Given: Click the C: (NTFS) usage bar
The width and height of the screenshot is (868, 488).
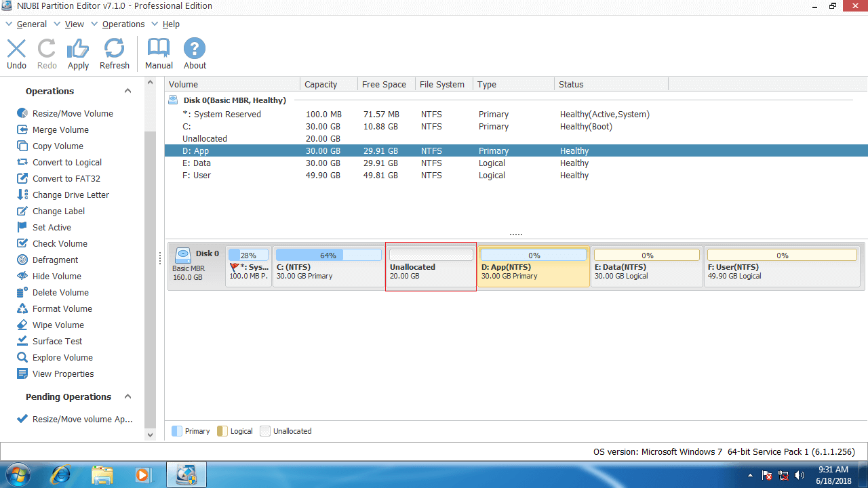Looking at the screenshot, I should click(328, 255).
